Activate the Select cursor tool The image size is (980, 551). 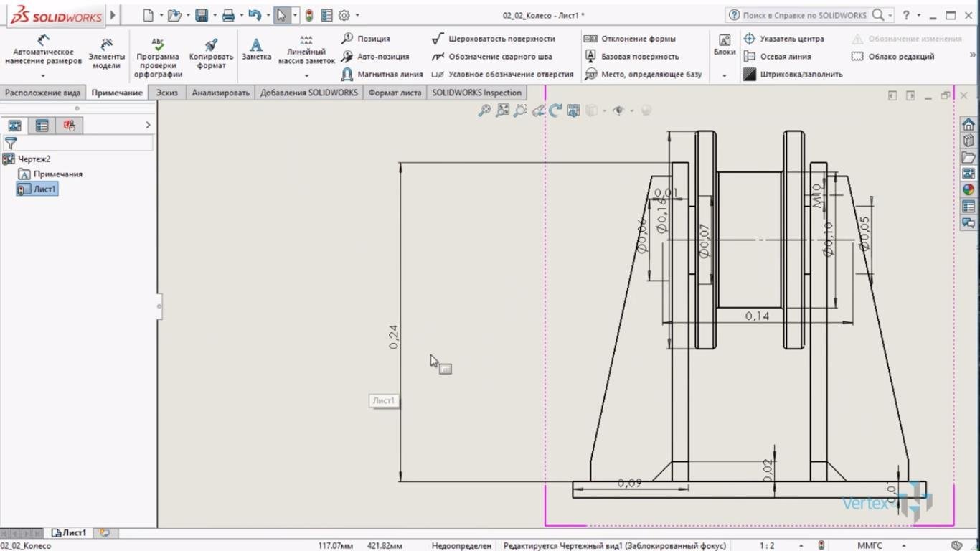click(x=281, y=15)
